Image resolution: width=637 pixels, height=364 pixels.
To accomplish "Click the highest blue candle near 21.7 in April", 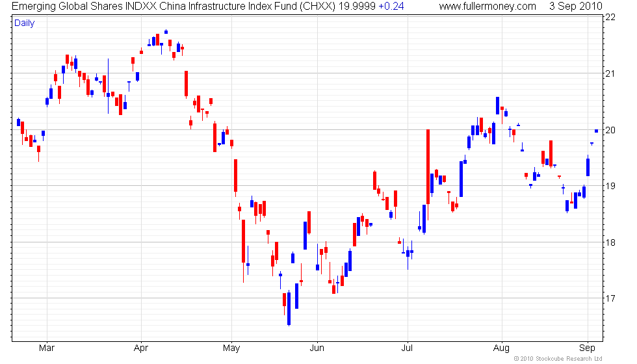I will (x=166, y=32).
